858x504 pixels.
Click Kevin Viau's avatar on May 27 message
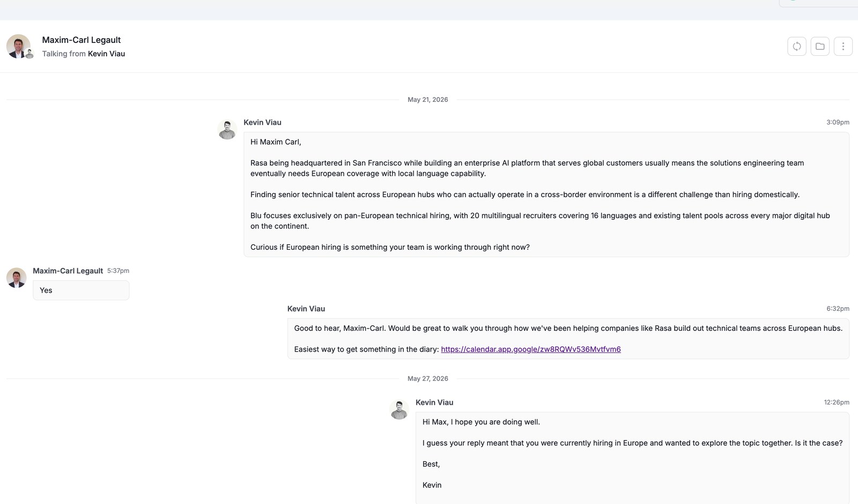(399, 410)
